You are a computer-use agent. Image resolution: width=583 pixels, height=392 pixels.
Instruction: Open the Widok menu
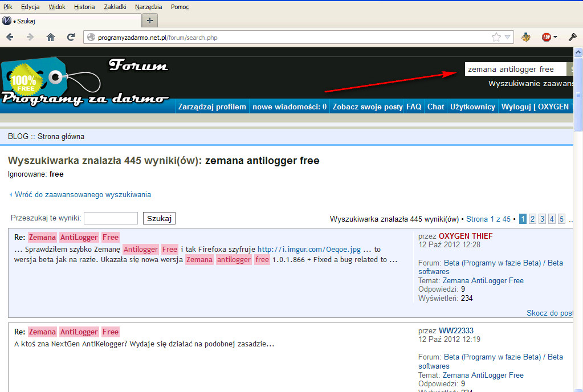[x=57, y=7]
